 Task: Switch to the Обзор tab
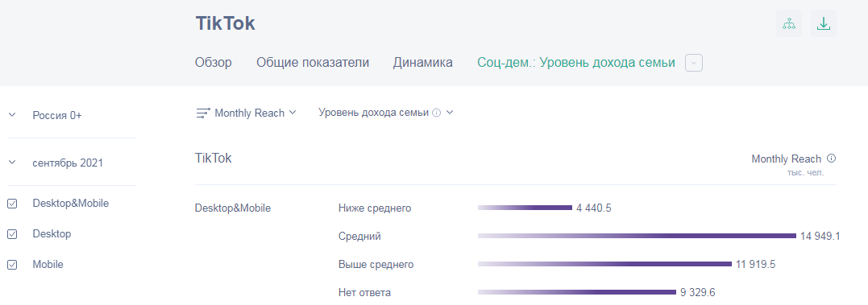[x=213, y=63]
